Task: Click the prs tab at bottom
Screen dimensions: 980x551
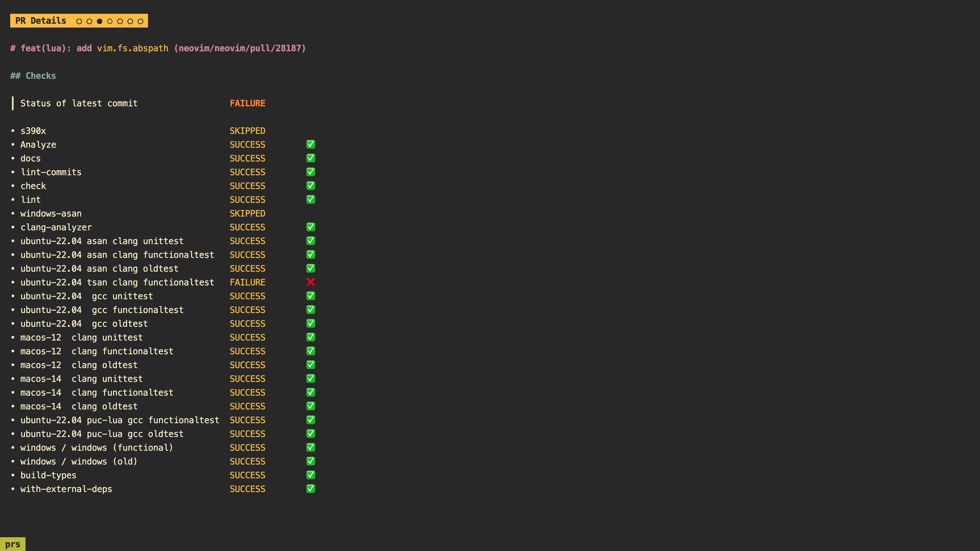Action: tap(13, 544)
